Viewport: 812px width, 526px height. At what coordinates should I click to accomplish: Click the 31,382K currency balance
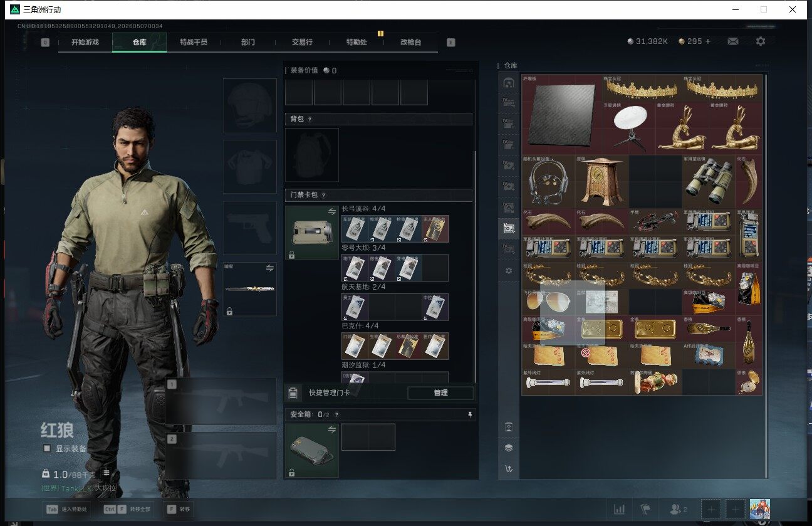[647, 41]
